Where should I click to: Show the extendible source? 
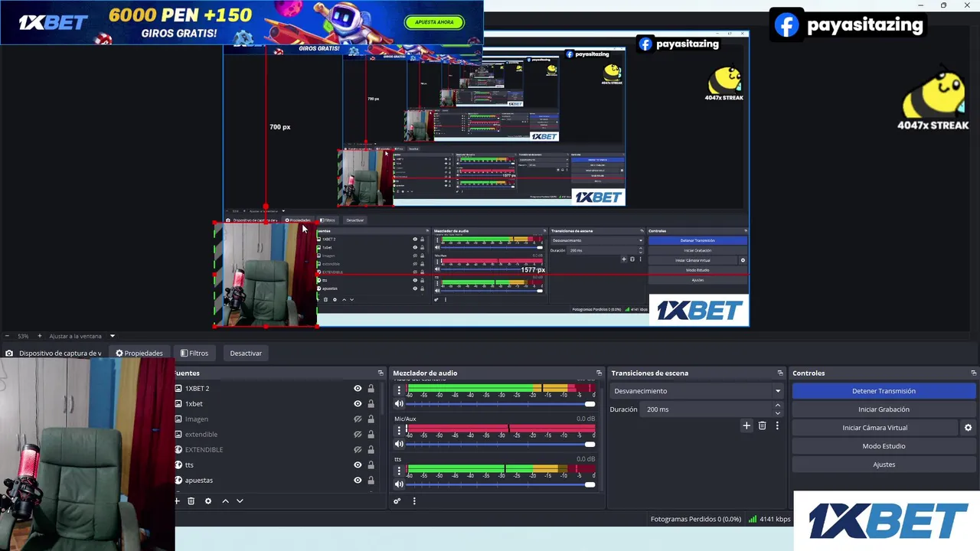pyautogui.click(x=358, y=434)
